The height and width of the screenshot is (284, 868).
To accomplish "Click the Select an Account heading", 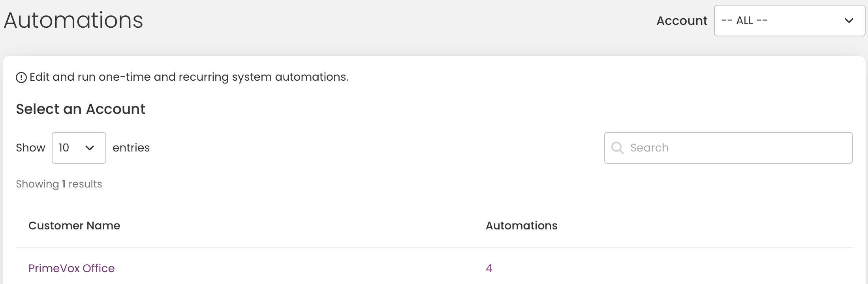I will tap(81, 109).
